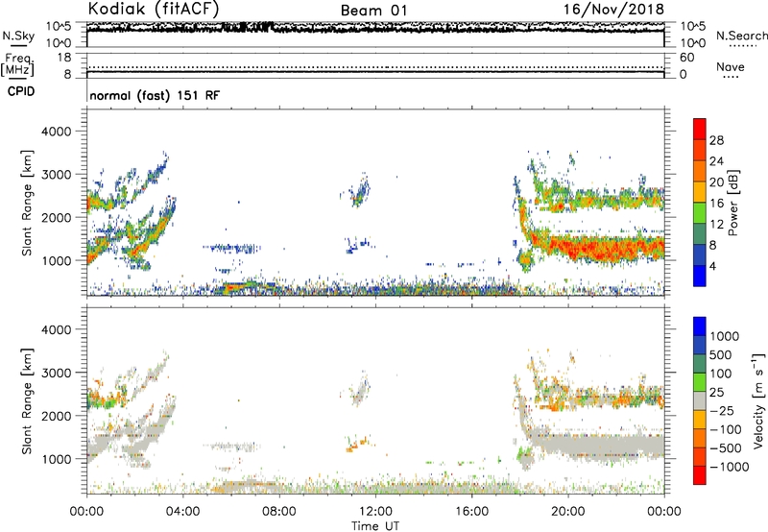This screenshot has height=532, width=768.
Task: Click the 60 tick on the Nave axis
Action: pos(686,58)
